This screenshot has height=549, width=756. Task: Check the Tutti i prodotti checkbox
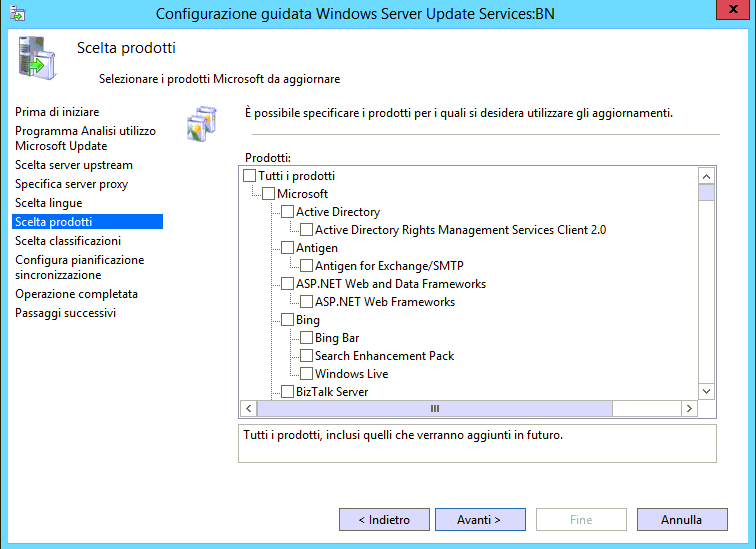point(250,176)
